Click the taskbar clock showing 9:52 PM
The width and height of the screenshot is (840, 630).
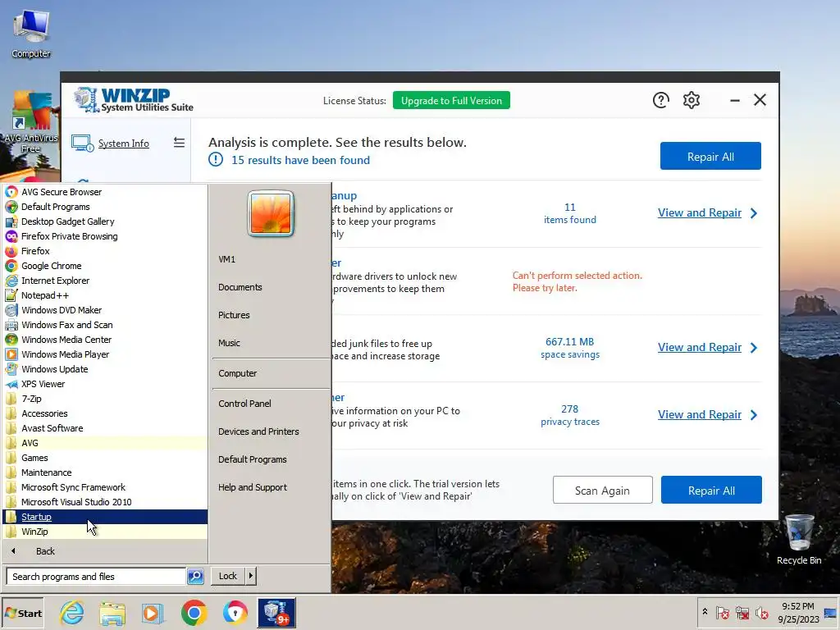pos(798,613)
